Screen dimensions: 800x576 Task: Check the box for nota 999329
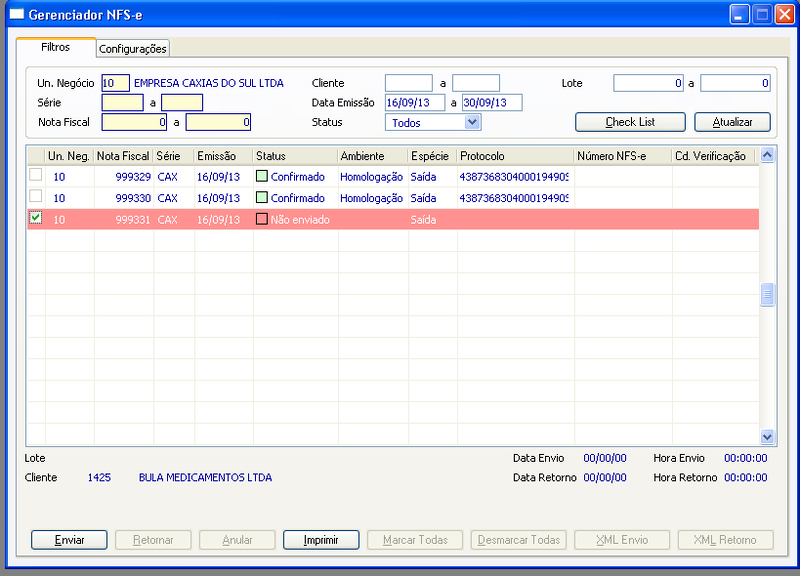36,174
